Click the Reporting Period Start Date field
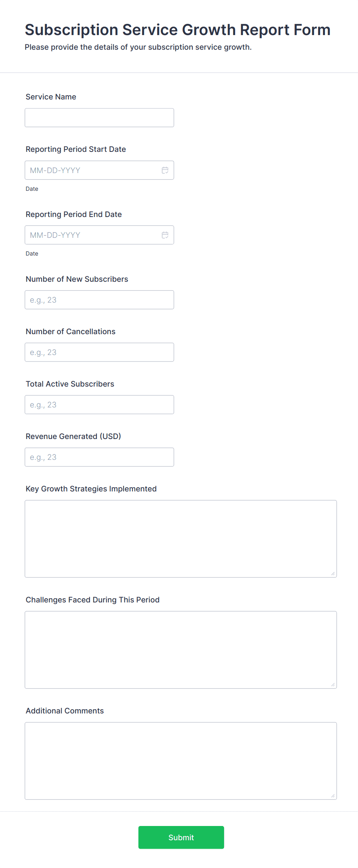The height and width of the screenshot is (868, 358). (x=92, y=170)
